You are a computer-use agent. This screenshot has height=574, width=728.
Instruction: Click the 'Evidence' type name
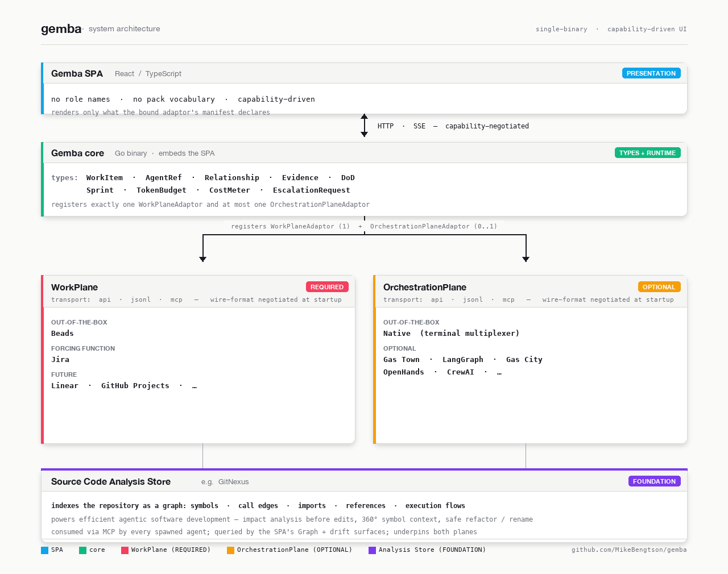[x=300, y=177]
